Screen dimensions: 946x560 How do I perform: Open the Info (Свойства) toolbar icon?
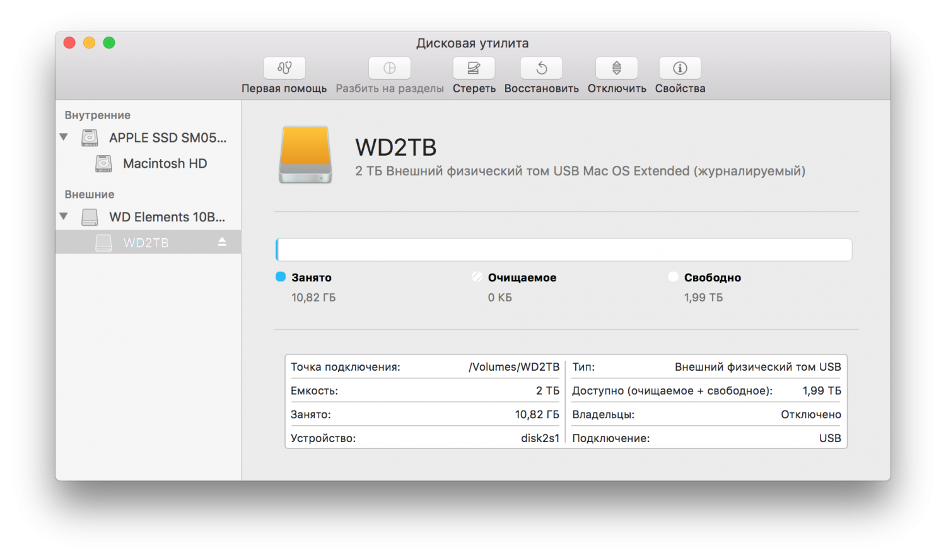pos(680,68)
